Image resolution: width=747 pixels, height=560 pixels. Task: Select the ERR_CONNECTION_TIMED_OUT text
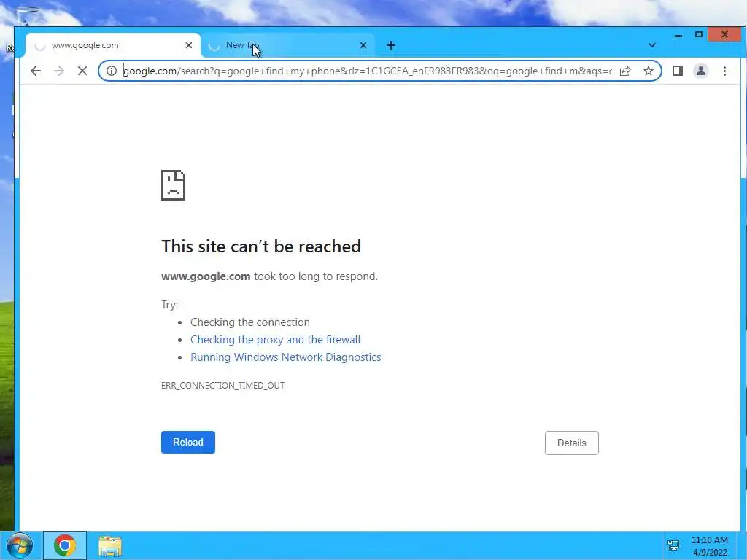pyautogui.click(x=223, y=385)
